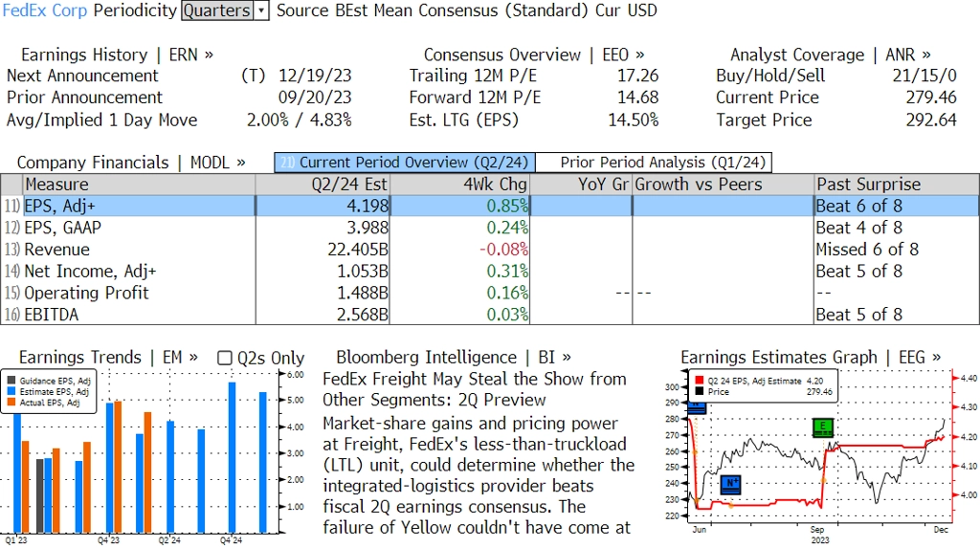Click Beat 6 of 8 surprise cell
Screen dimensions: 980x547
(858, 206)
